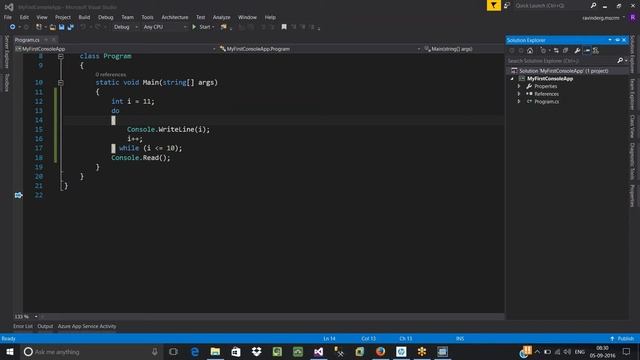Image resolution: width=640 pixels, height=360 pixels.
Task: Click the Navigate Backward toolbar icon
Action: [12, 27]
